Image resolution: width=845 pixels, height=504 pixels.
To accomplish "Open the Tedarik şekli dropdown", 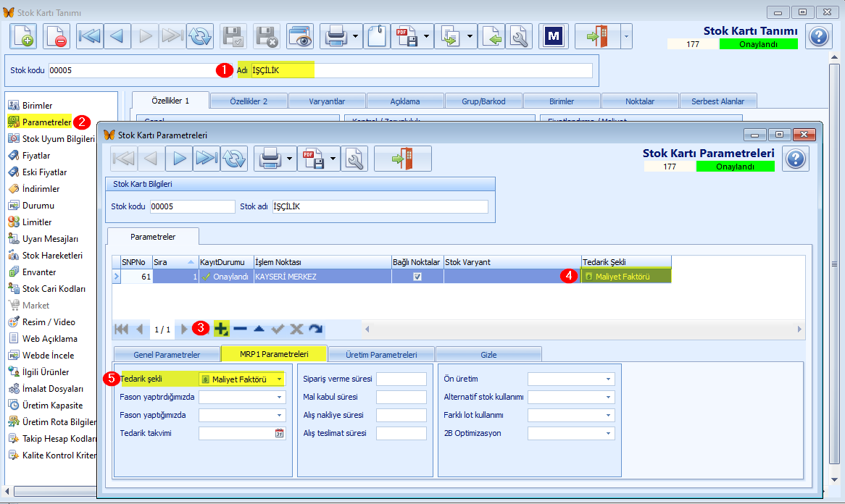I will tap(279, 379).
